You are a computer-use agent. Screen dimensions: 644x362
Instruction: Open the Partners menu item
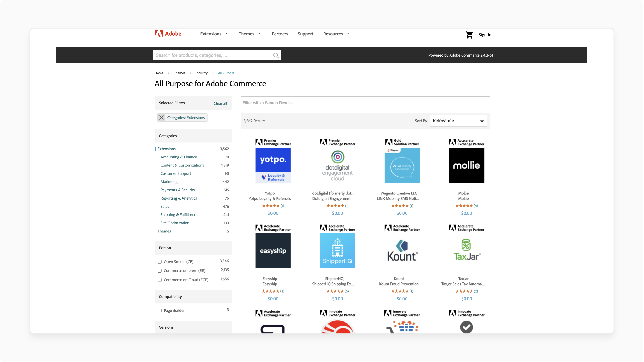[x=280, y=34]
